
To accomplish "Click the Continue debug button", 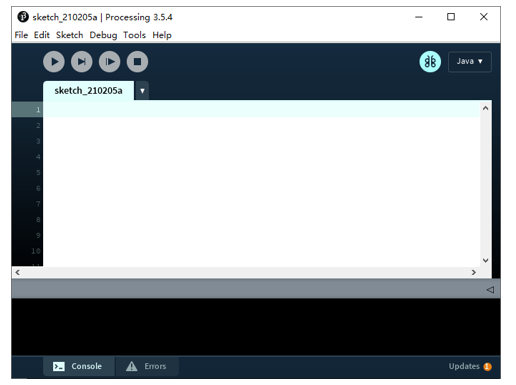I will (110, 62).
